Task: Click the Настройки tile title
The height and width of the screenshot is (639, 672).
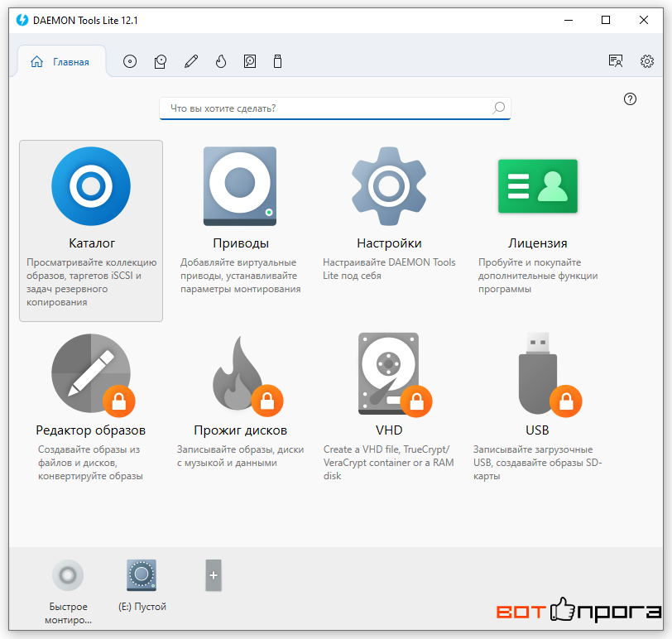Action: 389,243
